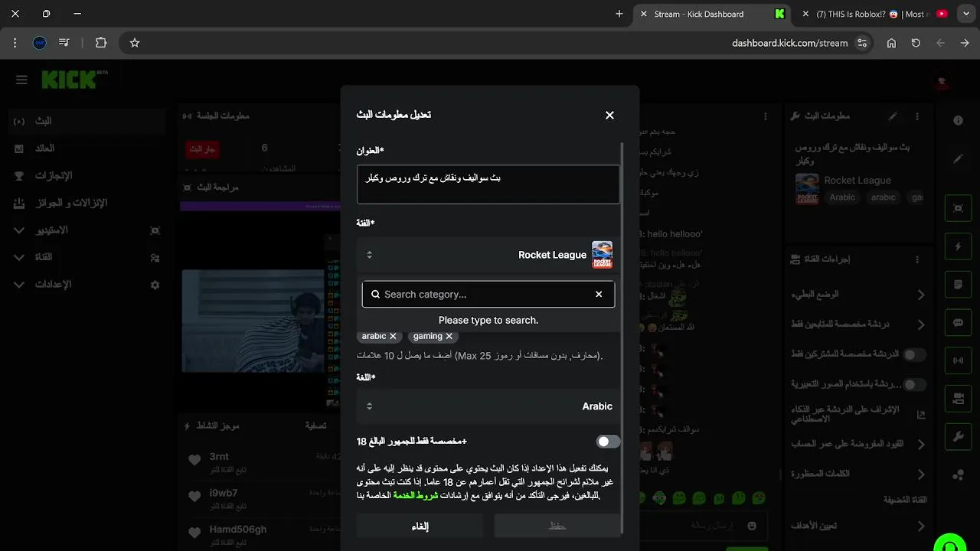Click the camera icon in right rail
The height and width of the screenshot is (551, 980).
tap(959, 399)
